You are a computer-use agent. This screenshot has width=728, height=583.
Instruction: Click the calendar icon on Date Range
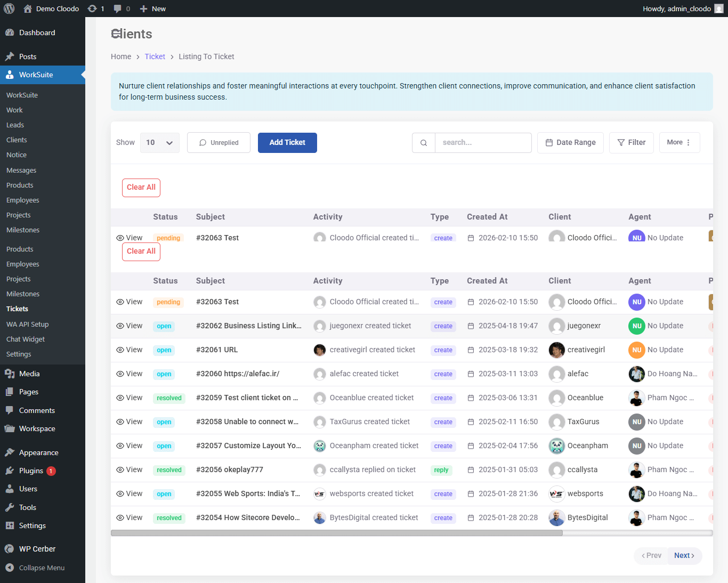pyautogui.click(x=549, y=142)
